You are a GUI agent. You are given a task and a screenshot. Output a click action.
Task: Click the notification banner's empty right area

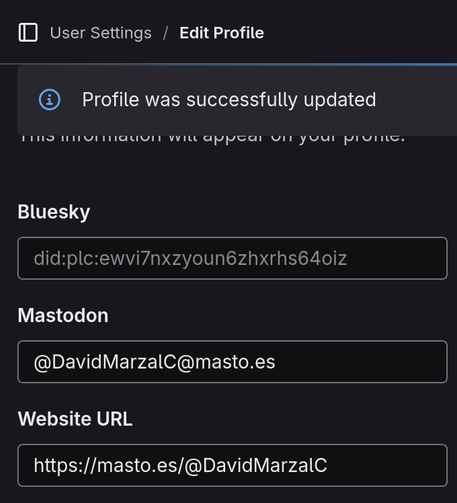[417, 100]
